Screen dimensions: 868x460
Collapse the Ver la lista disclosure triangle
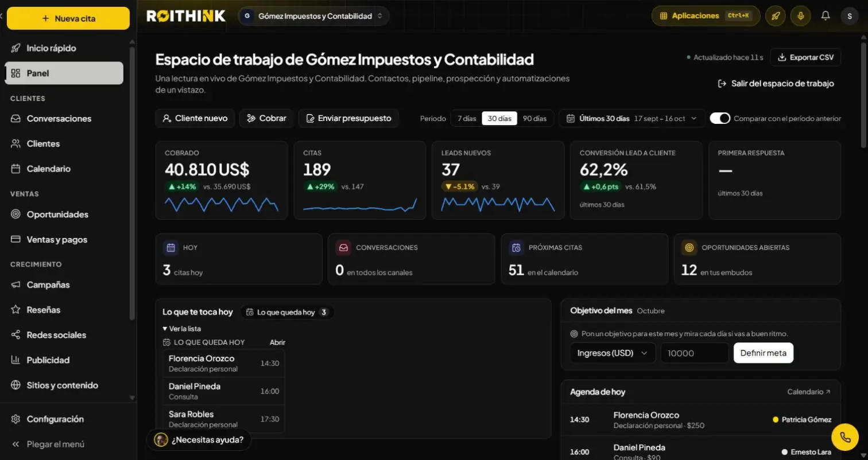pyautogui.click(x=165, y=329)
